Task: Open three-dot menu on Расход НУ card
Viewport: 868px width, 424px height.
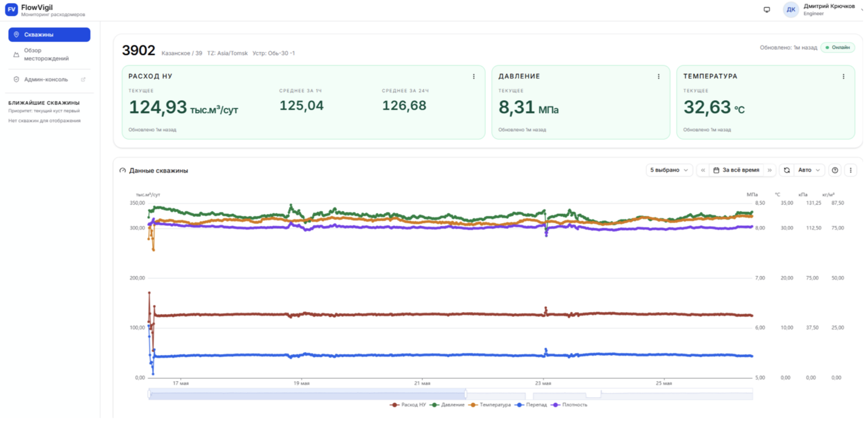Action: point(474,76)
